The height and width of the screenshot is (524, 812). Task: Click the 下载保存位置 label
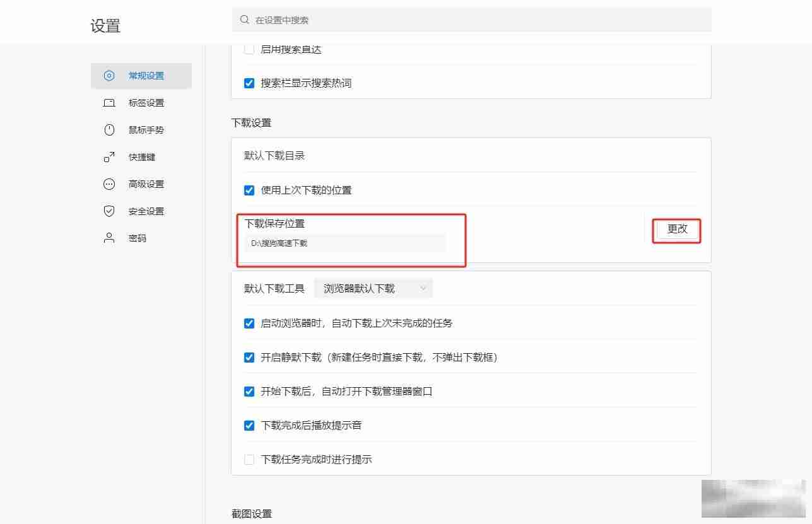pos(274,224)
